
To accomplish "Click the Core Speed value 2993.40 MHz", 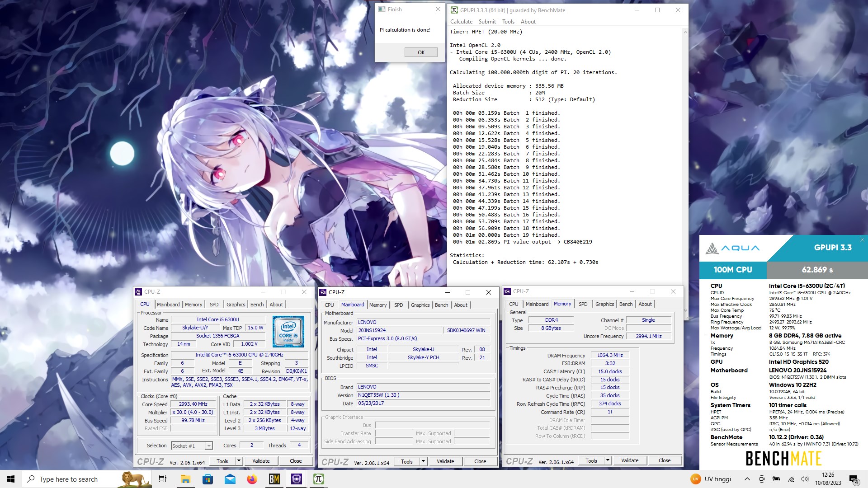I will tap(193, 404).
